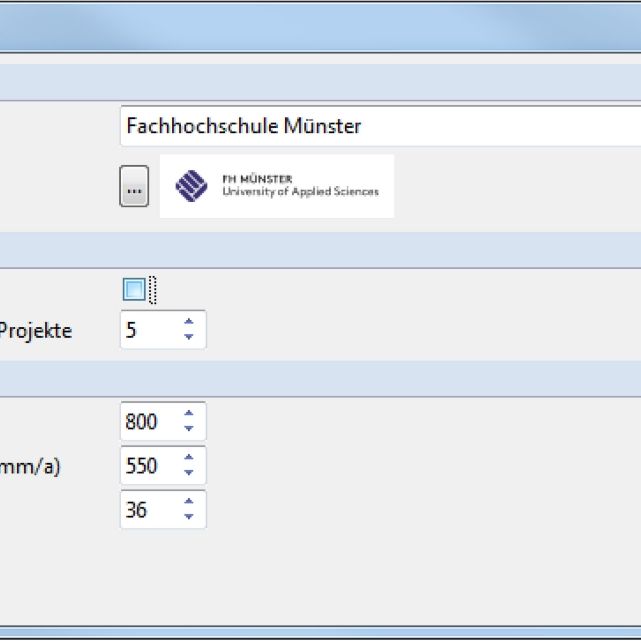Increase the Projekte value using the up arrow
This screenshot has width=641, height=641.
point(188,322)
